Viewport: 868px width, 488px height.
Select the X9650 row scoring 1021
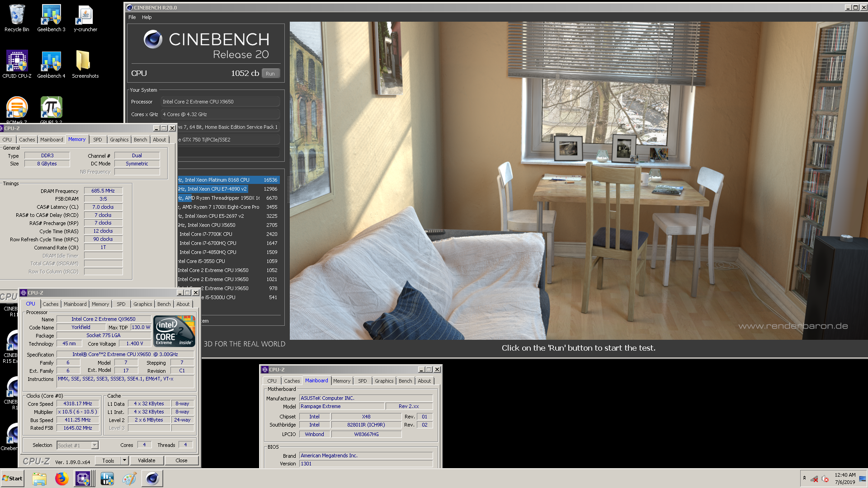click(x=229, y=279)
